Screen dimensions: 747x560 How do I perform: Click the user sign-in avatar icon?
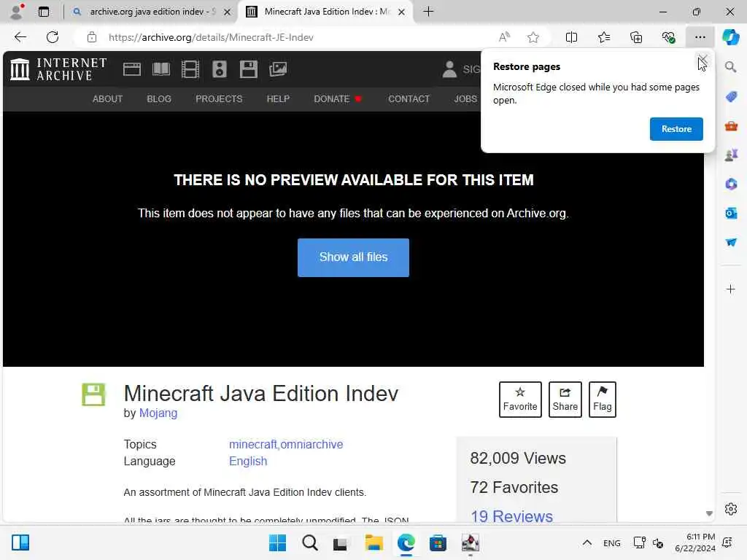click(449, 69)
